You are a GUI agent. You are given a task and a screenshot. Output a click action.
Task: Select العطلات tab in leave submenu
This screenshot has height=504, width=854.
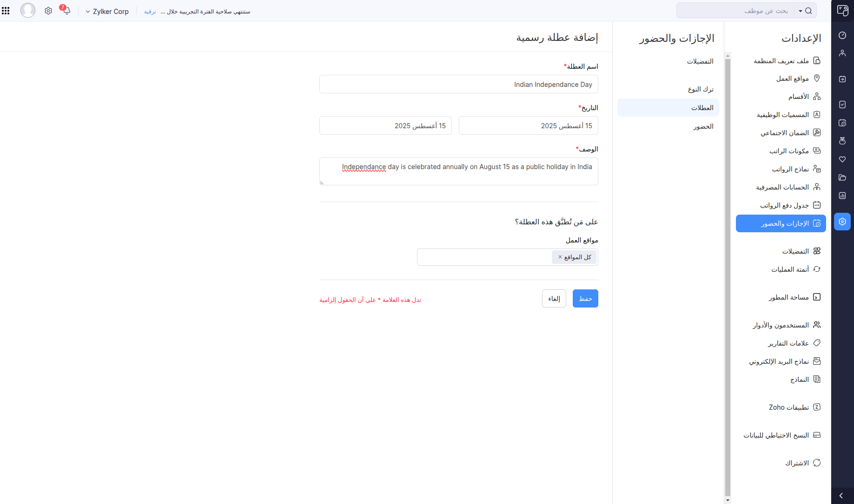(702, 108)
